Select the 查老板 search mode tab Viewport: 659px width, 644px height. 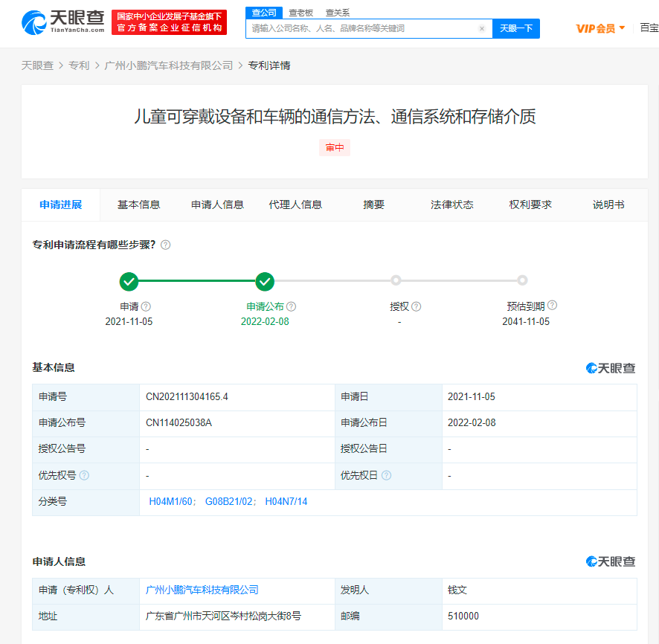point(300,13)
